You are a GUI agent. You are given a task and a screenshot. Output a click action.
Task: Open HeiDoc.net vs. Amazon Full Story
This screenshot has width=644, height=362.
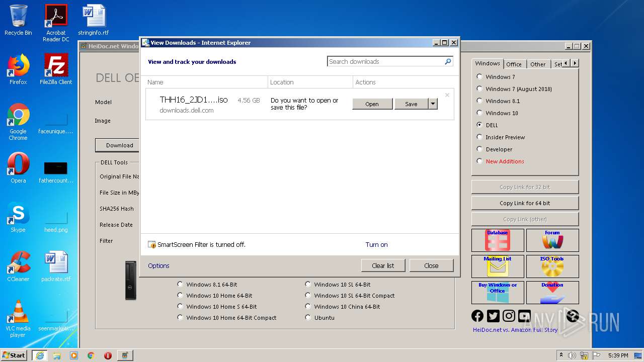tap(515, 330)
